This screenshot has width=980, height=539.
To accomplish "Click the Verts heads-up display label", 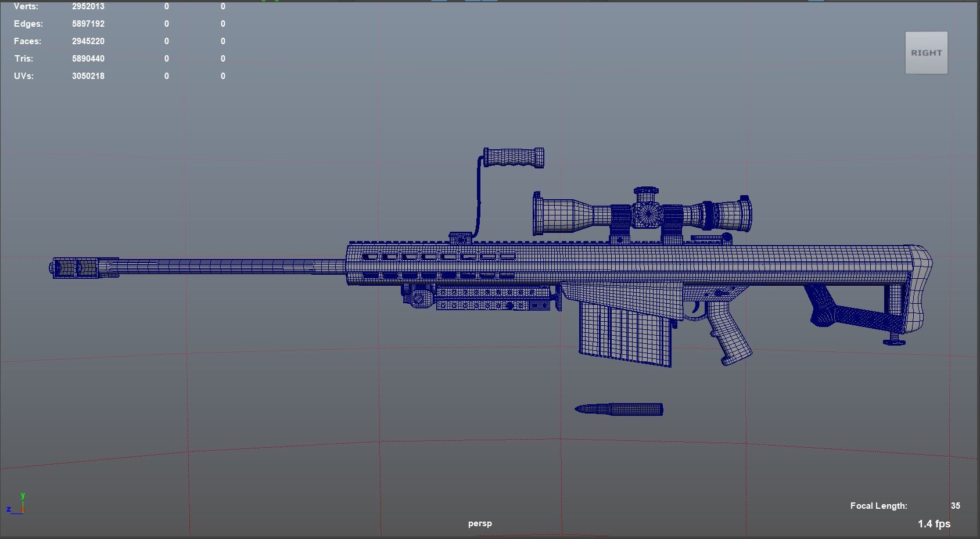I will [x=26, y=6].
